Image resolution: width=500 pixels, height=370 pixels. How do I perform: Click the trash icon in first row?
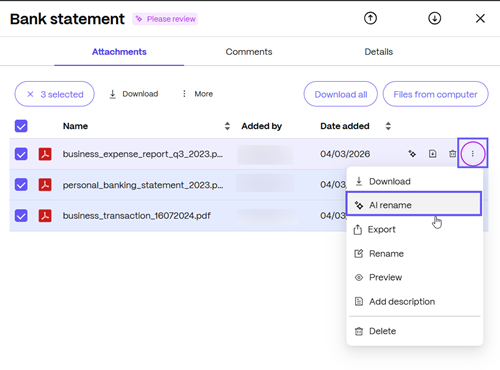452,154
